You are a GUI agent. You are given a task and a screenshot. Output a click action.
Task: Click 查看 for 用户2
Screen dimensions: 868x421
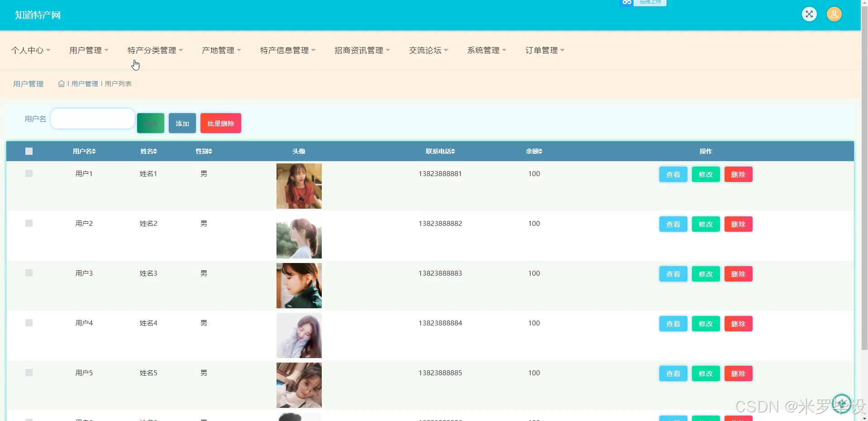pyautogui.click(x=673, y=224)
